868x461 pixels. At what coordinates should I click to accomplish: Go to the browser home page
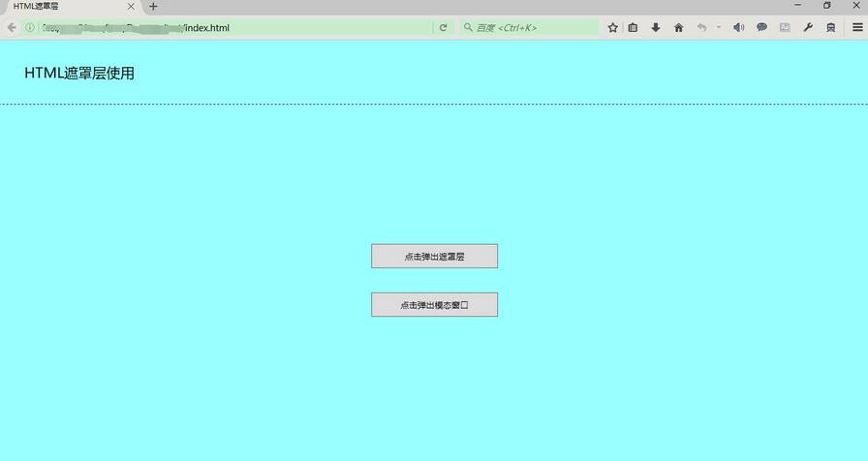click(x=678, y=28)
